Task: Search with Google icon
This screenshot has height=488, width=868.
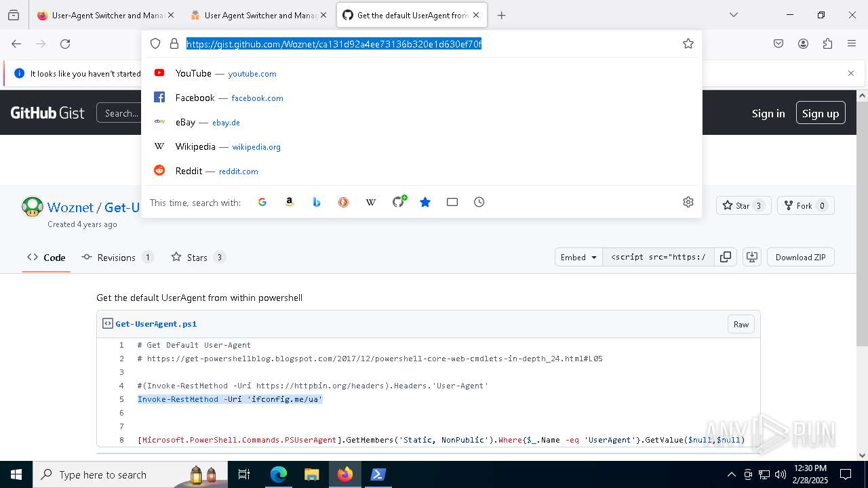Action: 262,202
